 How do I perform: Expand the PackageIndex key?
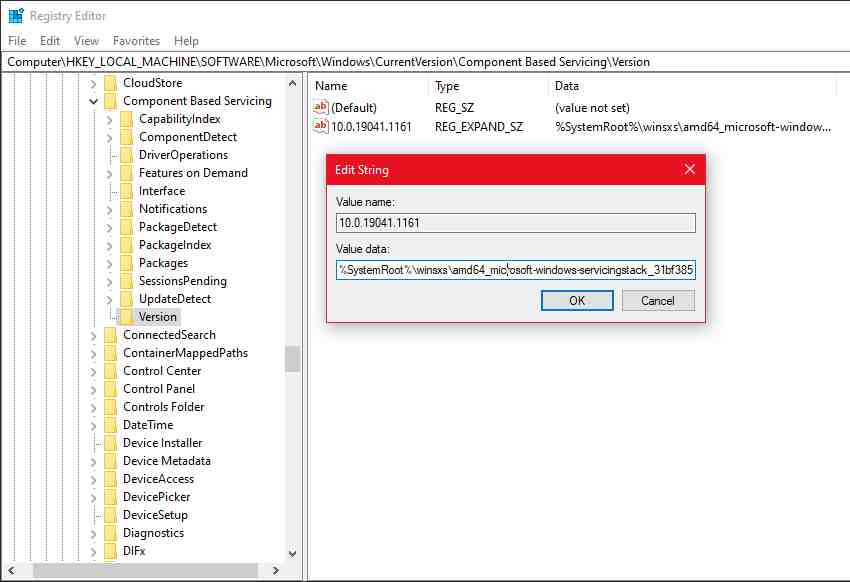pyautogui.click(x=110, y=245)
